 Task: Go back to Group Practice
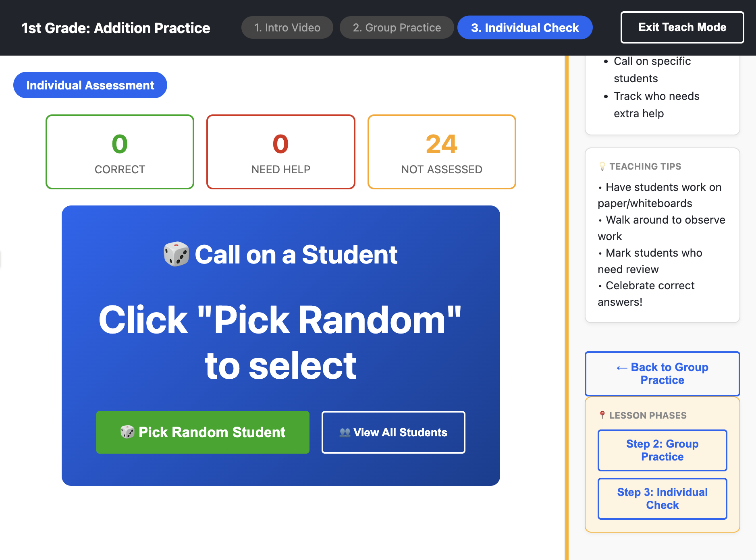tap(662, 373)
